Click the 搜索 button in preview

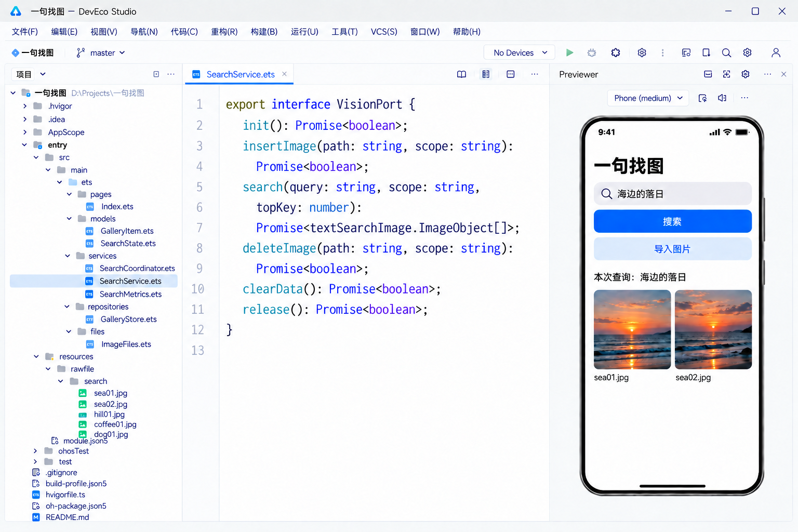[x=672, y=221]
